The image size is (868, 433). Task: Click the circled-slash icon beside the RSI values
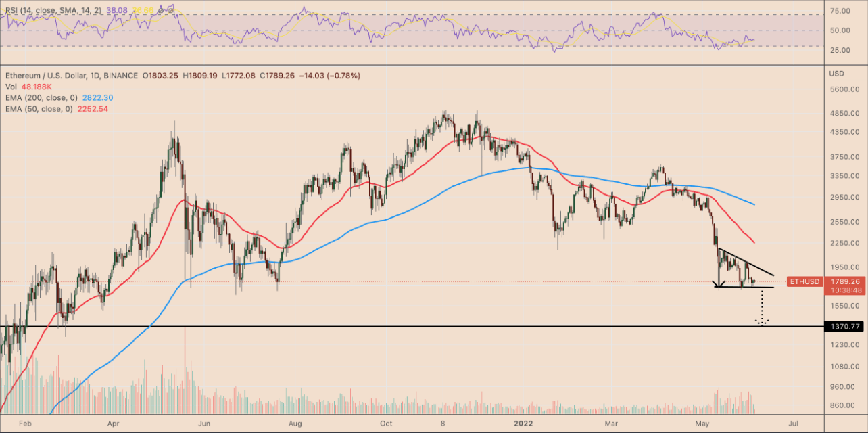(x=170, y=11)
